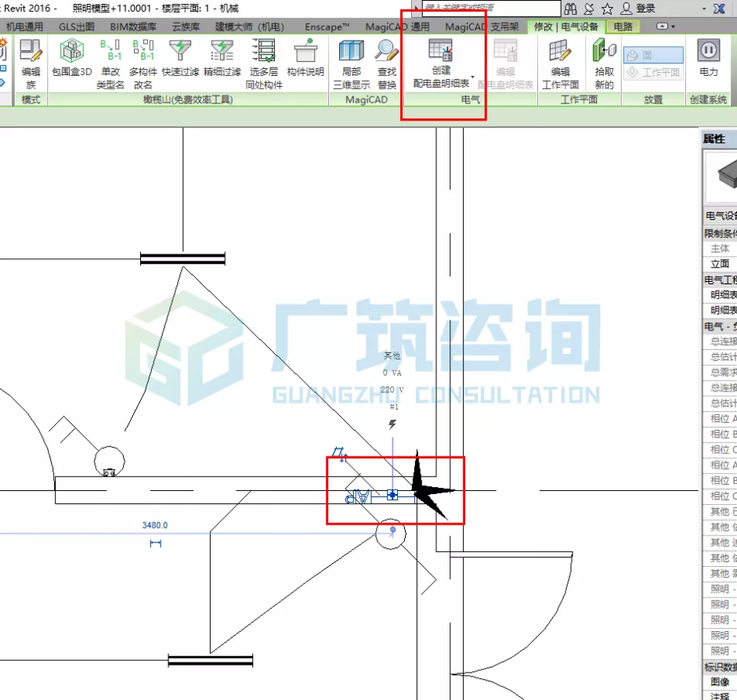Open Autodesk Exchange Apps X icon
The height and width of the screenshot is (700, 737).
point(719,9)
